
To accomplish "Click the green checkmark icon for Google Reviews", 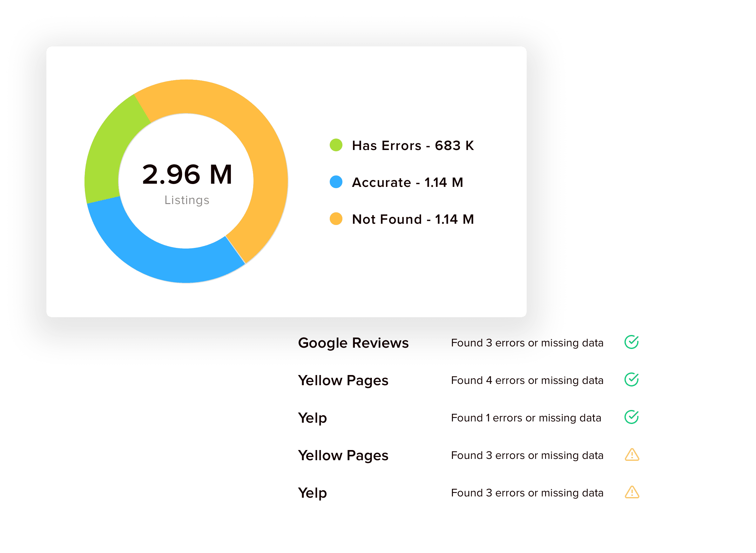I will (631, 342).
